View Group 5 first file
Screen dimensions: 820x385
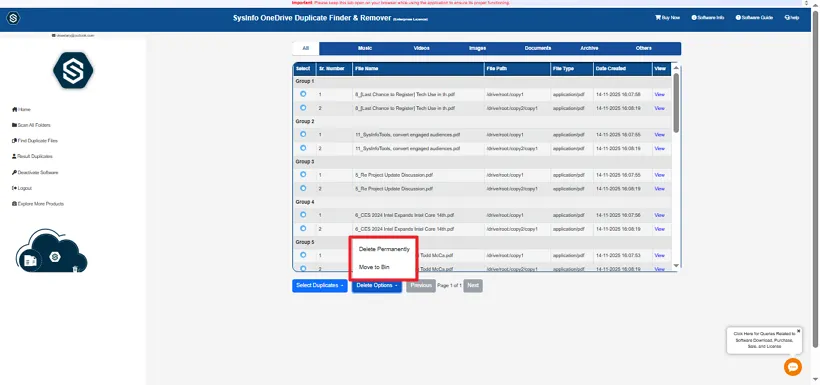659,256
